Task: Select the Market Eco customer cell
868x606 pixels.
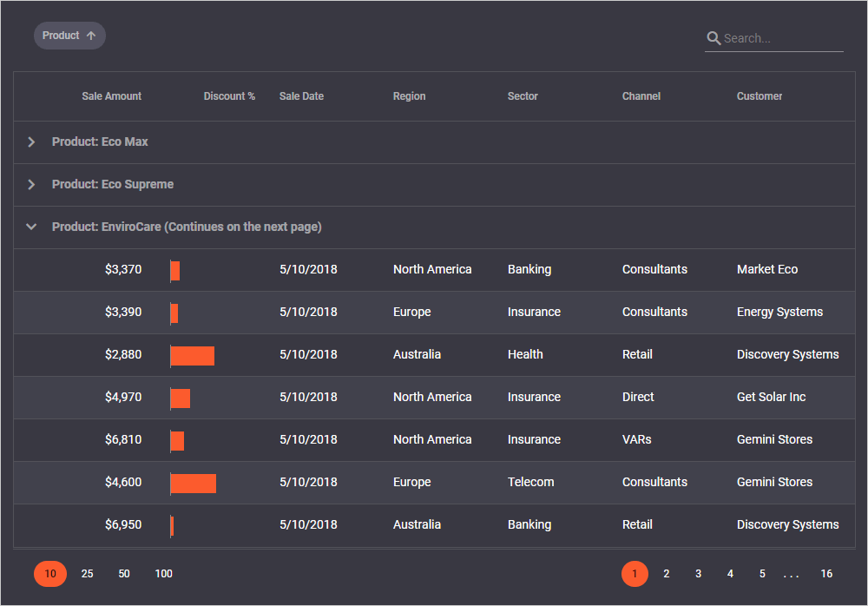Action: pos(766,269)
